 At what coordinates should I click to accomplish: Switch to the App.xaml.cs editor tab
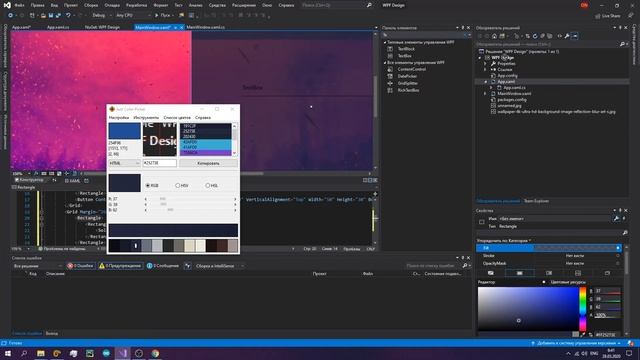tap(58, 27)
